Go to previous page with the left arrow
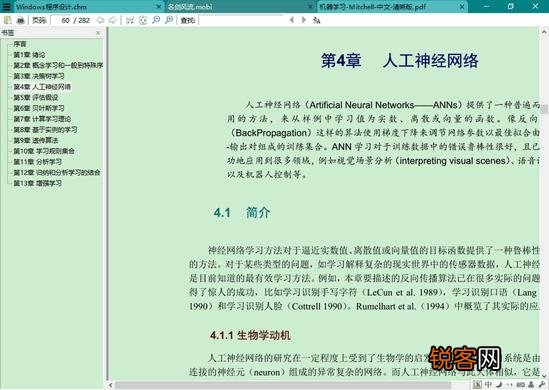The height and width of the screenshot is (390, 549). coord(100,20)
